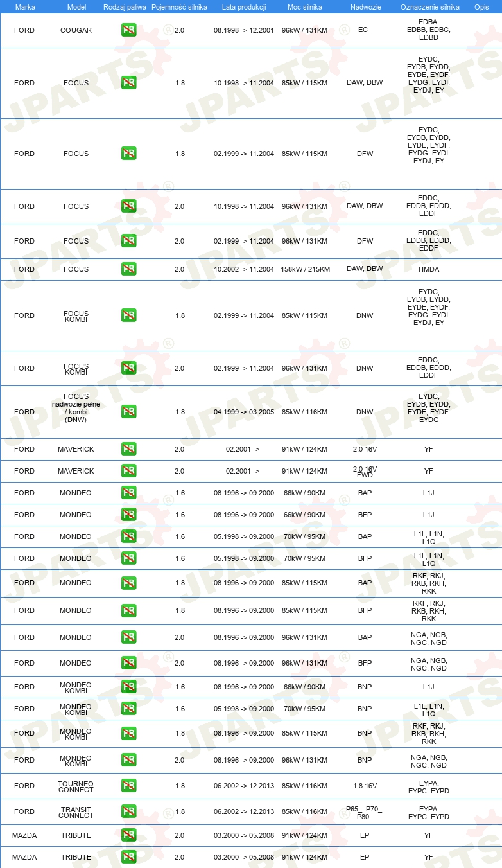Click fuel icon for MONDEO 1.8 BFP row

[129, 610]
